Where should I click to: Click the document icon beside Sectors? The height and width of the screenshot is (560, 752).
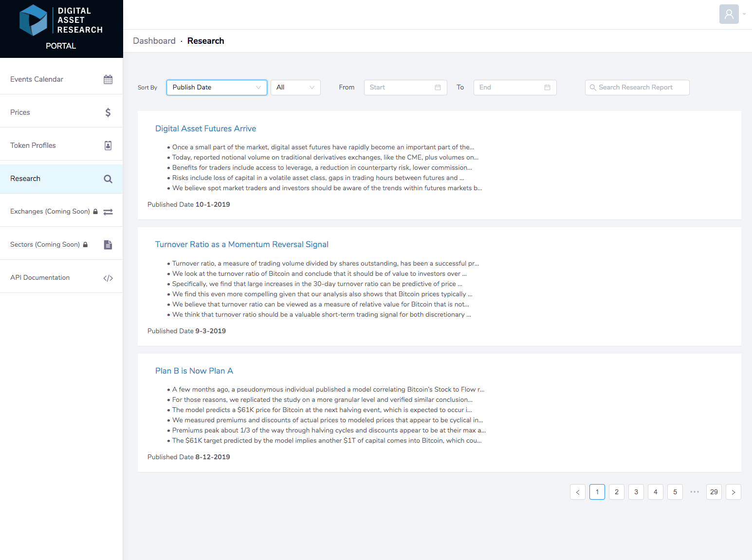coord(108,245)
